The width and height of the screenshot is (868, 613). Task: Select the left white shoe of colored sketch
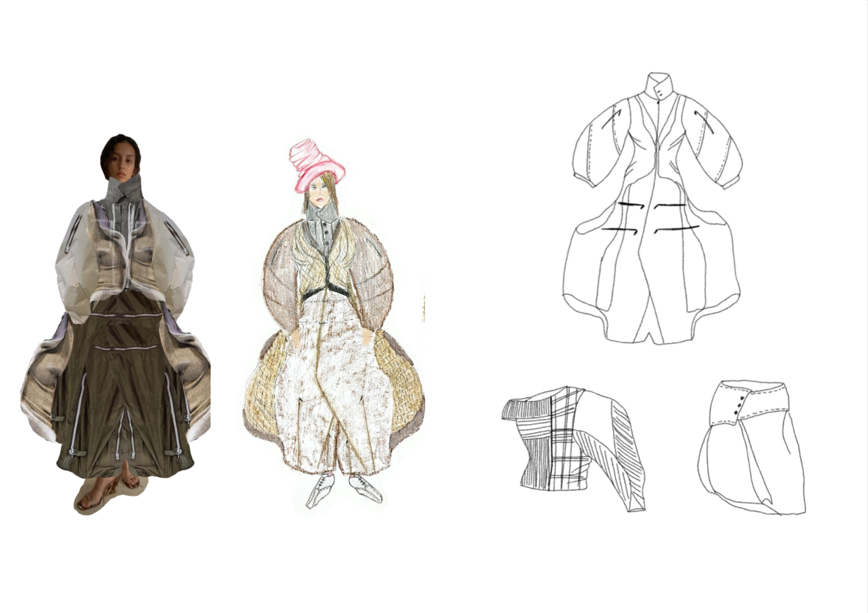[x=321, y=491]
